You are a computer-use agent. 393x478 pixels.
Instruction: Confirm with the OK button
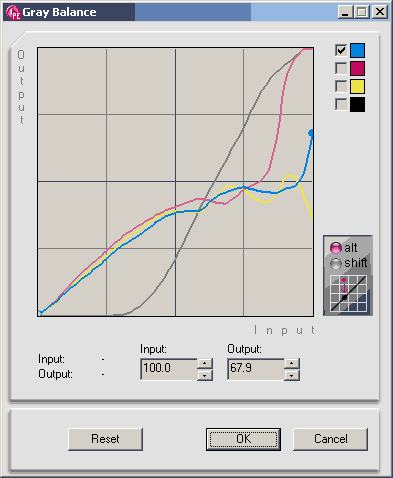tap(243, 439)
